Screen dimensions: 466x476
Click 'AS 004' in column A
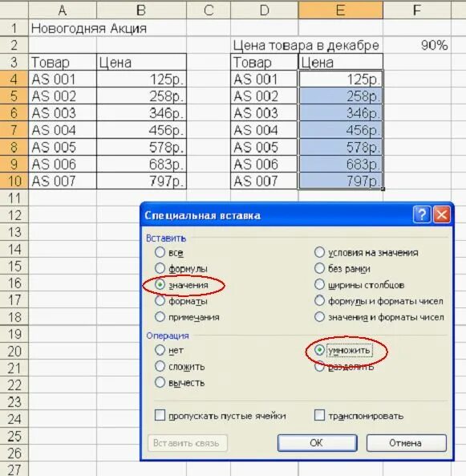pyautogui.click(x=63, y=130)
